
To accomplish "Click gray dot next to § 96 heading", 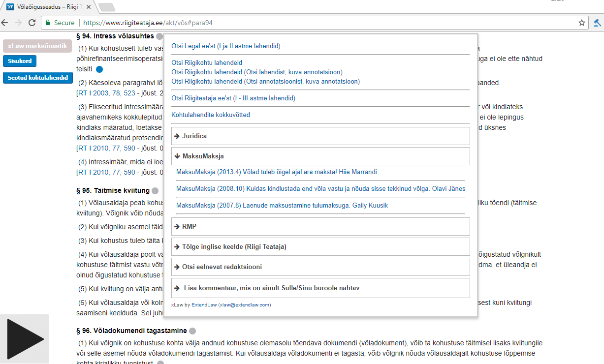I will (x=192, y=331).
